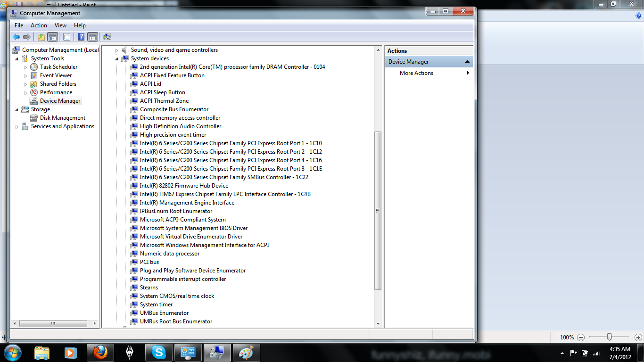
Task: Scan for hardware changes toolbar icon
Action: click(107, 37)
